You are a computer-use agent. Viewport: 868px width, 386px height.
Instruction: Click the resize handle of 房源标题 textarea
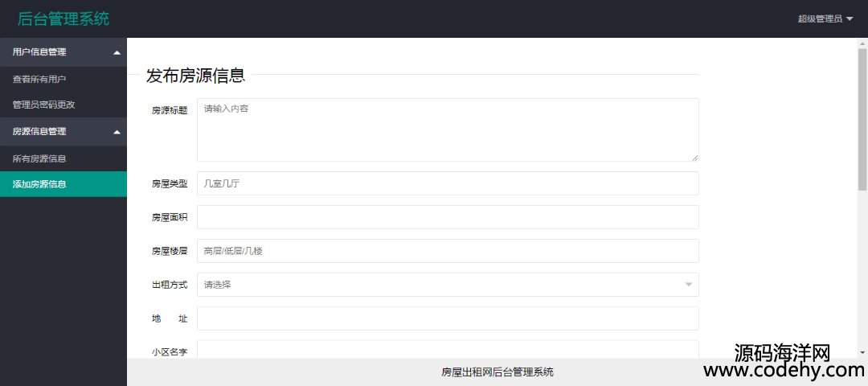(x=694, y=158)
